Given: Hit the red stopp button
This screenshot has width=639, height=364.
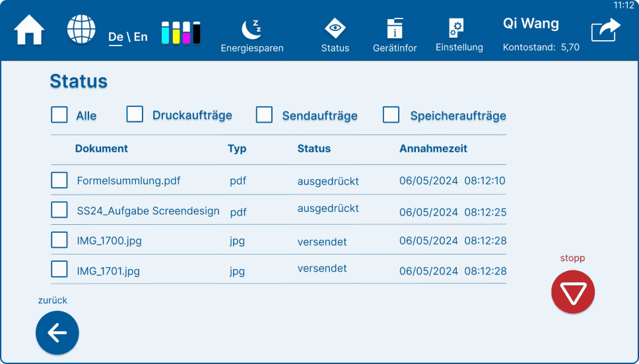Looking at the screenshot, I should coord(572,292).
